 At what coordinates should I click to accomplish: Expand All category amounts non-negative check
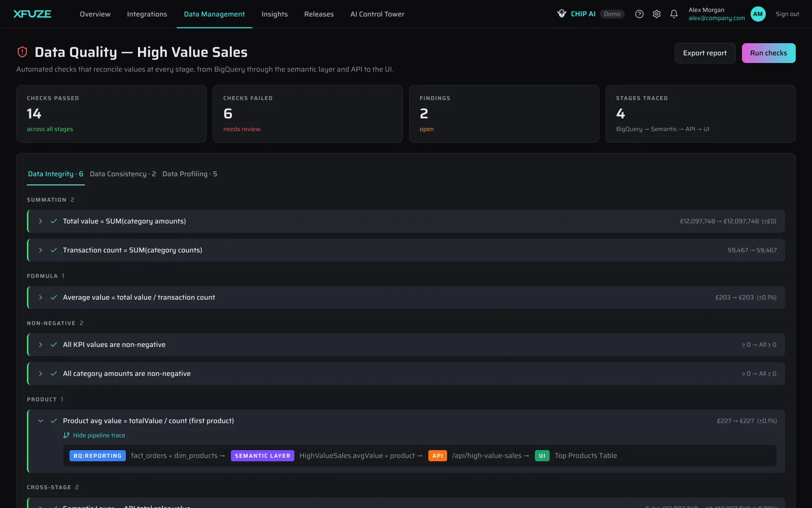coord(41,373)
